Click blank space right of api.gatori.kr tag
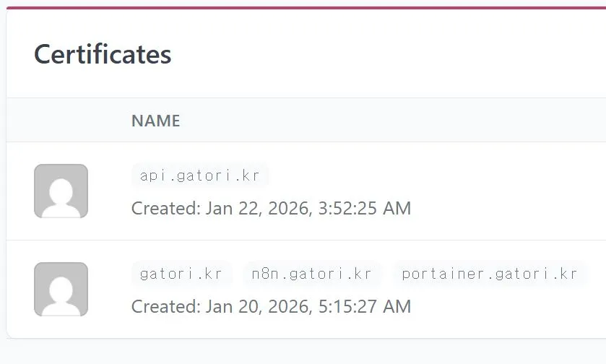 pyautogui.click(x=433, y=175)
